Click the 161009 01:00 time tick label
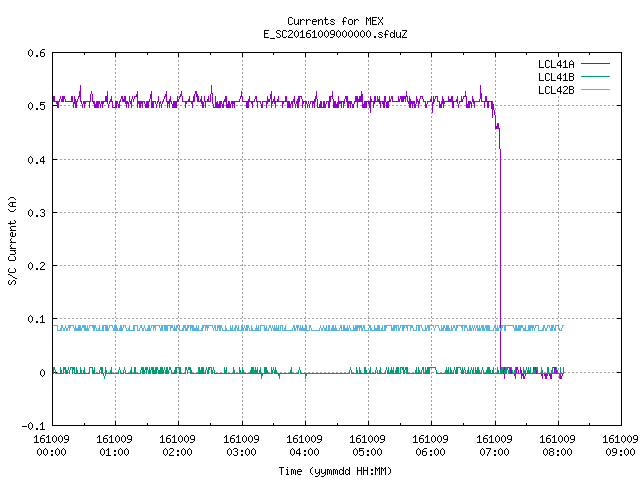 tap(114, 446)
